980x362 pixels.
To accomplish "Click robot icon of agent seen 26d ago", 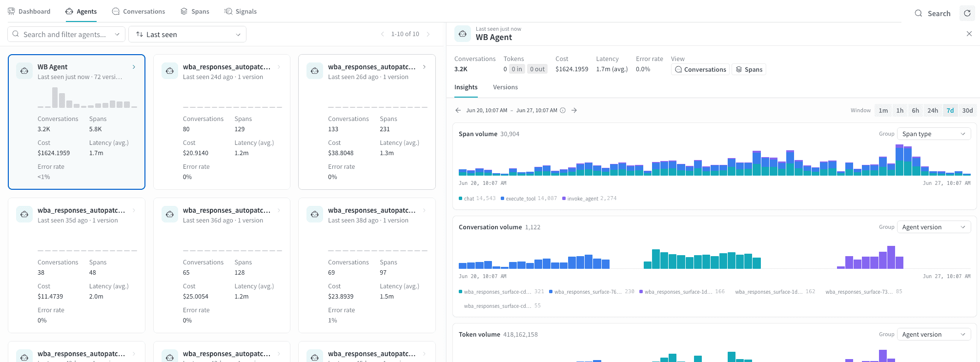I will [315, 71].
